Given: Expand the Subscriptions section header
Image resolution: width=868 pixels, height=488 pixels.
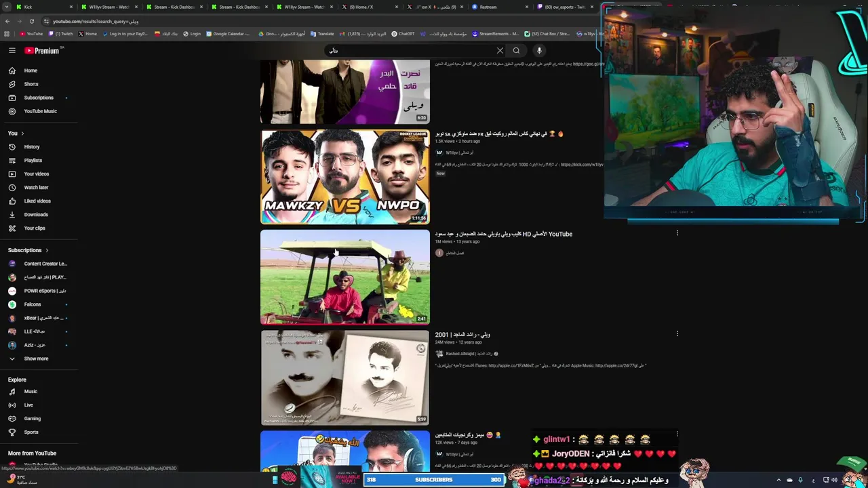Looking at the screenshot, I should [x=28, y=250].
